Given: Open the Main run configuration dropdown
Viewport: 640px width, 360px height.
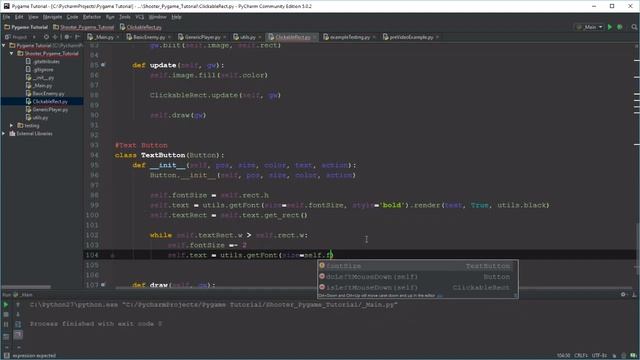Looking at the screenshot, I should click(590, 27).
